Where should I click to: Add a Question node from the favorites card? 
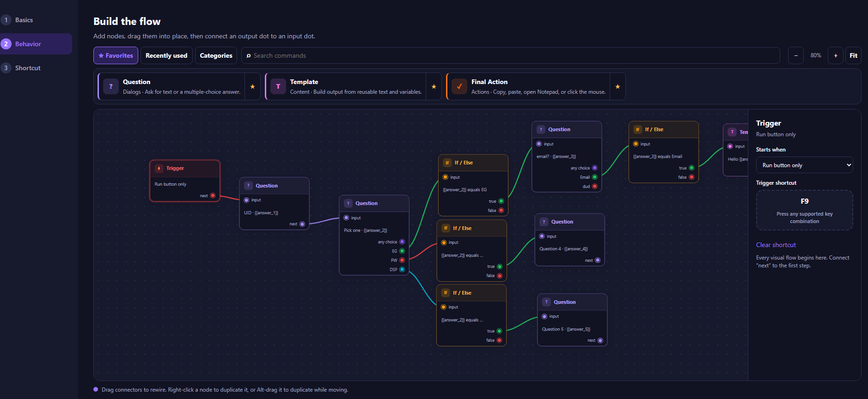click(x=172, y=86)
